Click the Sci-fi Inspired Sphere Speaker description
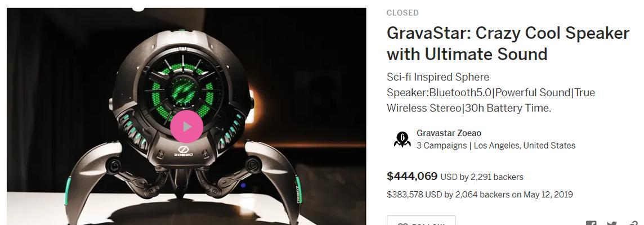Screen dimensions: 644x225 click(x=491, y=93)
